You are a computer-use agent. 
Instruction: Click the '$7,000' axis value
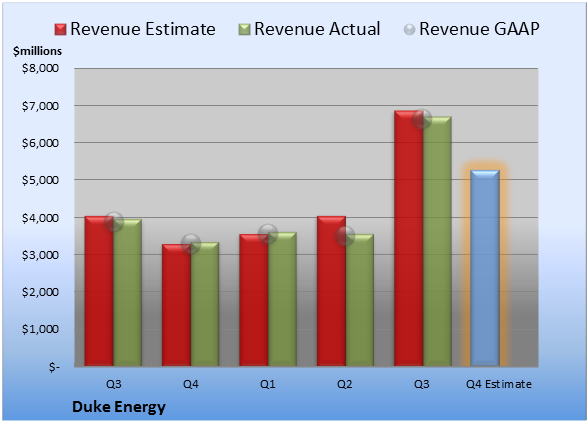pos(40,106)
